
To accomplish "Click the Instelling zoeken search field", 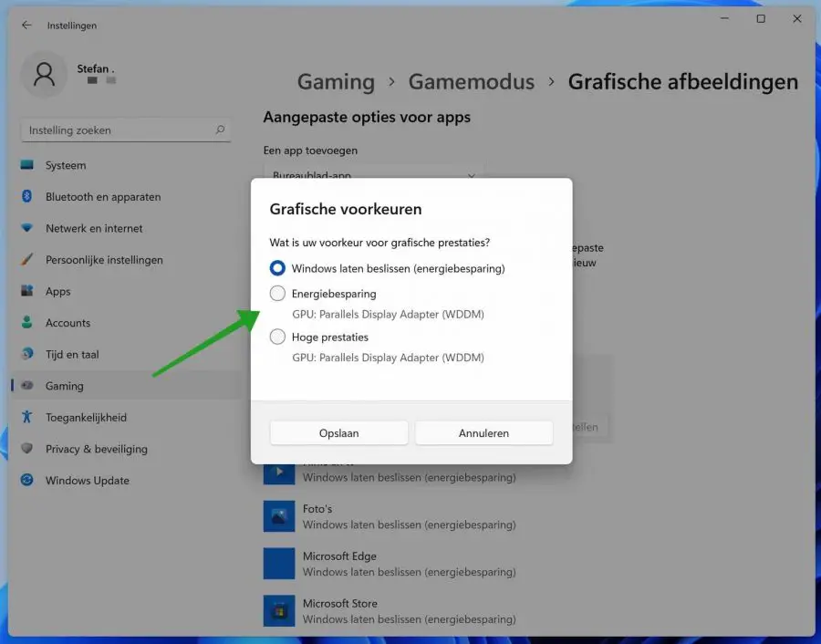I will click(126, 130).
